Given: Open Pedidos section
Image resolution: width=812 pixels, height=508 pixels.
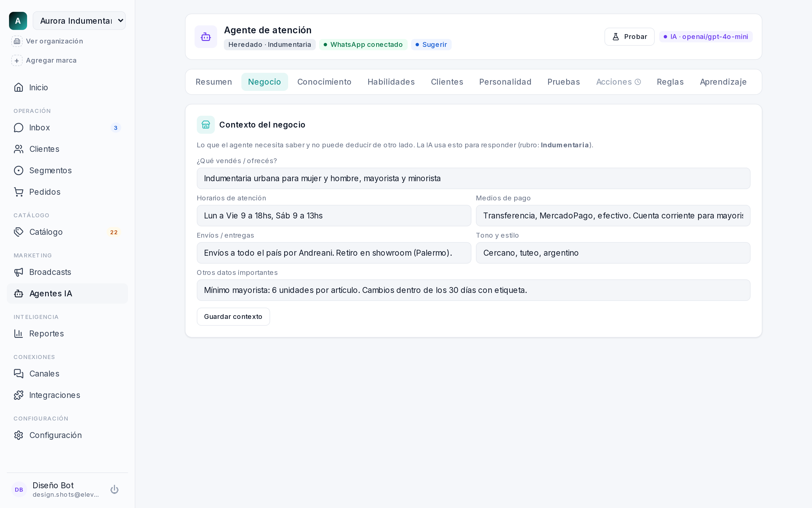Looking at the screenshot, I should click(x=67, y=192).
